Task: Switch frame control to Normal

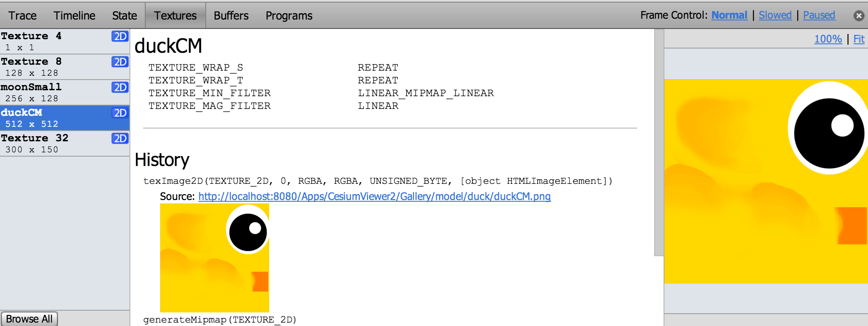Action: (729, 15)
